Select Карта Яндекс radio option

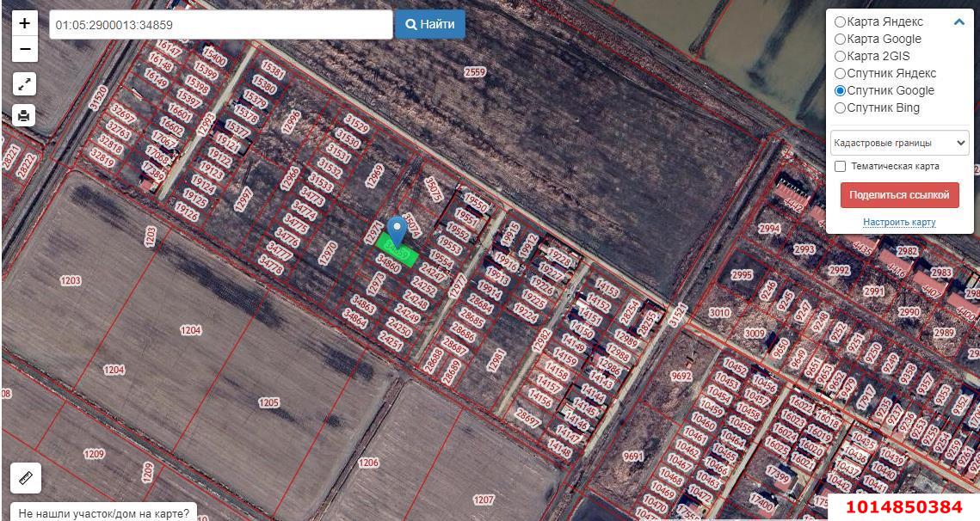pyautogui.click(x=840, y=21)
